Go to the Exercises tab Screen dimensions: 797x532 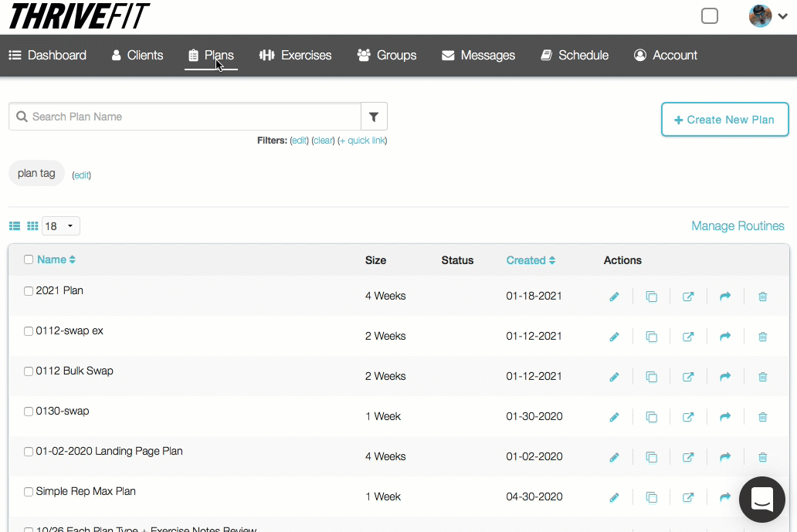(295, 56)
